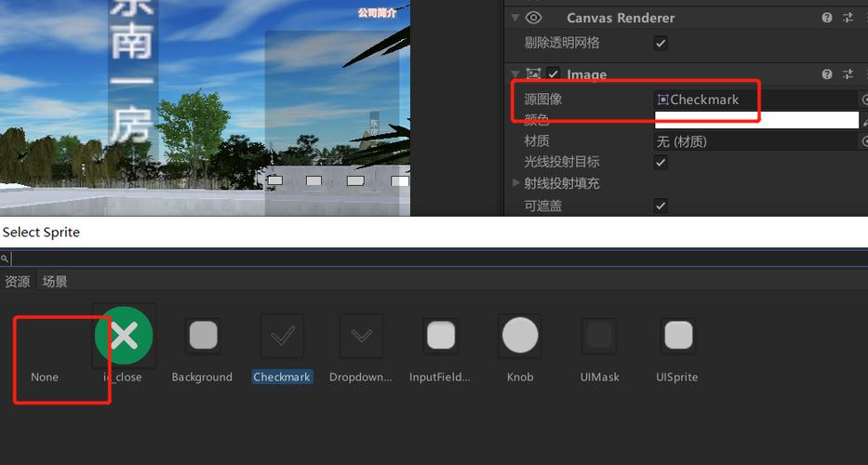Open Image component preset settings

[x=848, y=74]
